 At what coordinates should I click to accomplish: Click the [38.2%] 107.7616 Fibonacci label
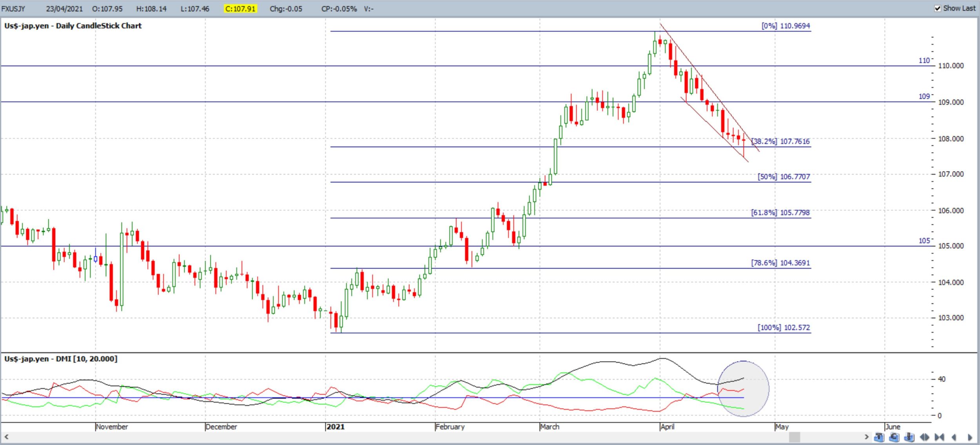click(x=780, y=141)
